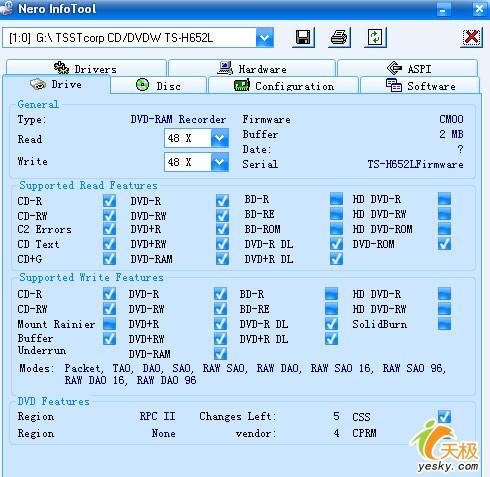This screenshot has width=490, height=477.
Task: Click the Modes list text starting Packet
Action: pos(255,374)
